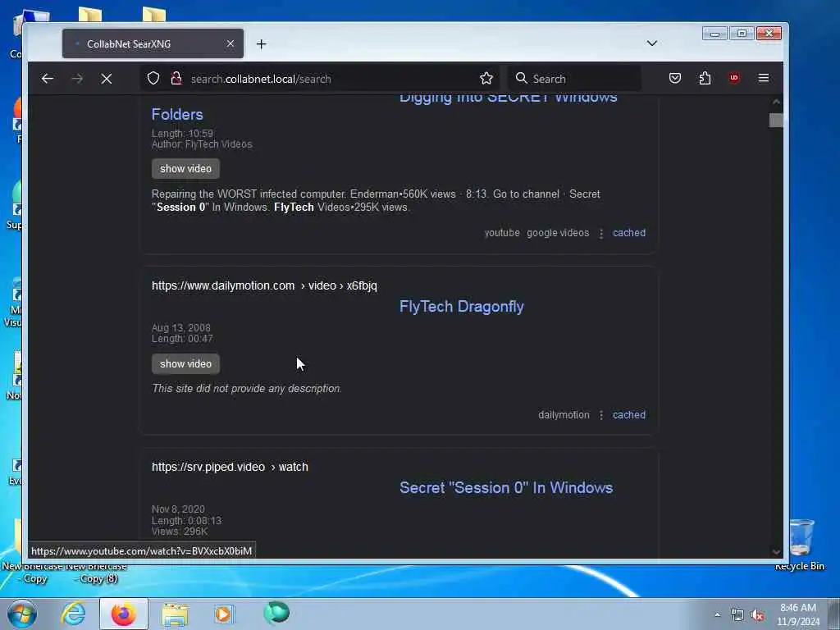Screen dimensions: 840x630
Task: Click the insecure connection lock icon
Action: click(176, 78)
